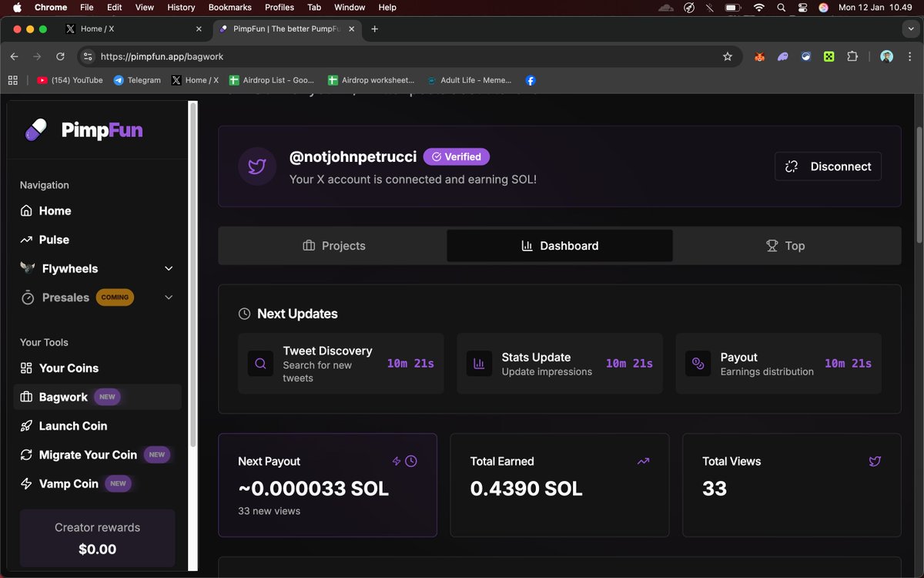This screenshot has height=578, width=924.
Task: Open the YouTube bookmark
Action: [x=69, y=80]
